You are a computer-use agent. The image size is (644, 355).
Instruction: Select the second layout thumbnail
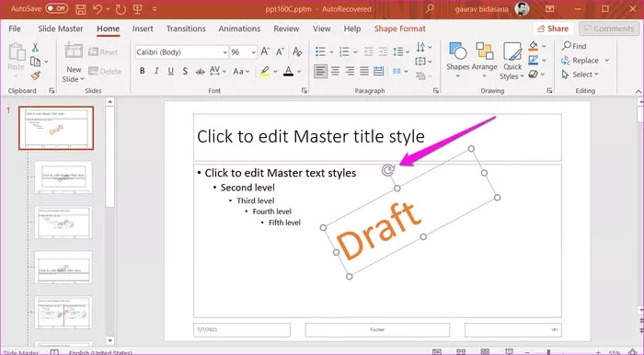(63, 177)
